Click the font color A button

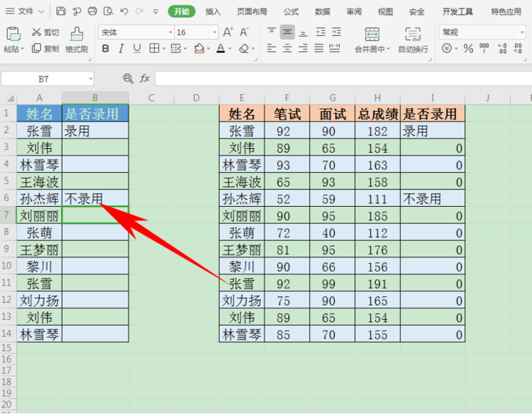coord(220,49)
